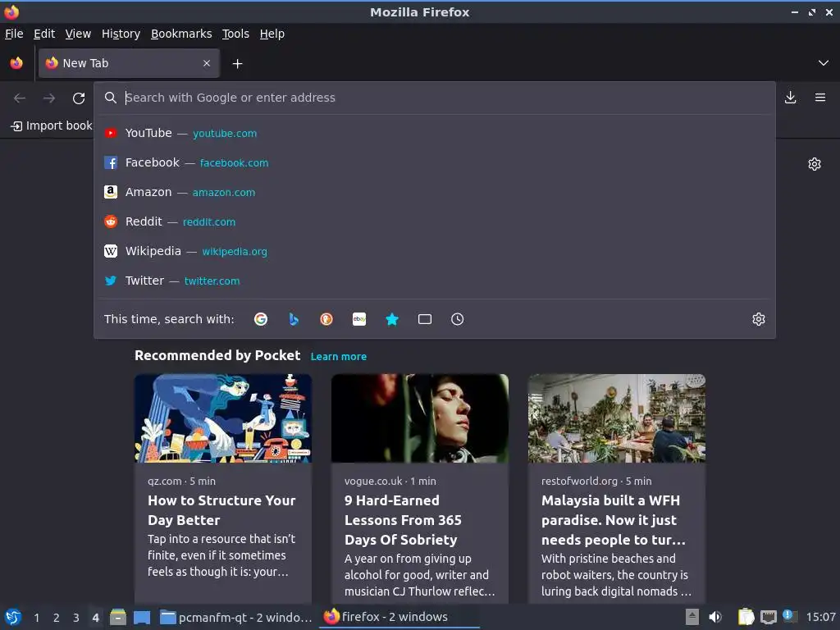
Task: Switch to virtual desktop 4
Action: [95, 618]
